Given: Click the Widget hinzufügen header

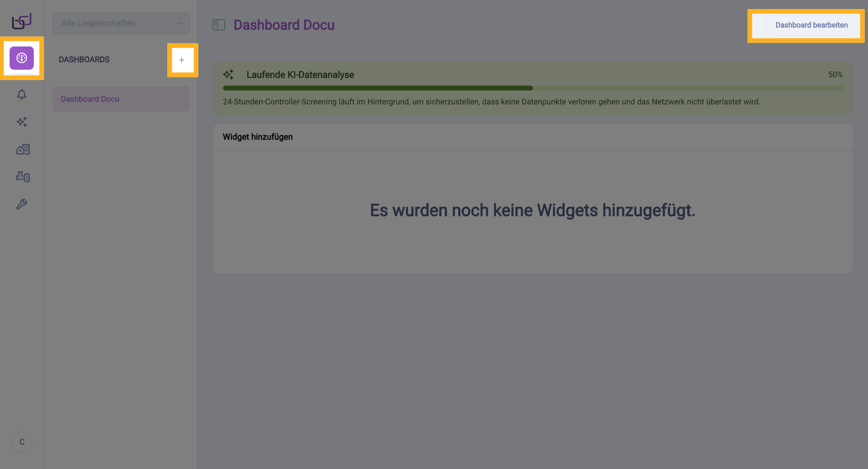Looking at the screenshot, I should point(257,137).
